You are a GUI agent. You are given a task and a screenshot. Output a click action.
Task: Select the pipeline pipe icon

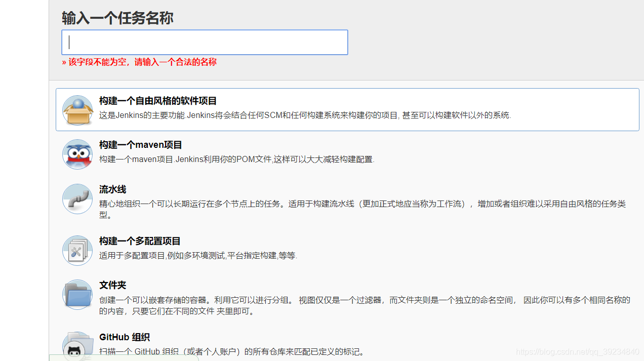point(77,199)
